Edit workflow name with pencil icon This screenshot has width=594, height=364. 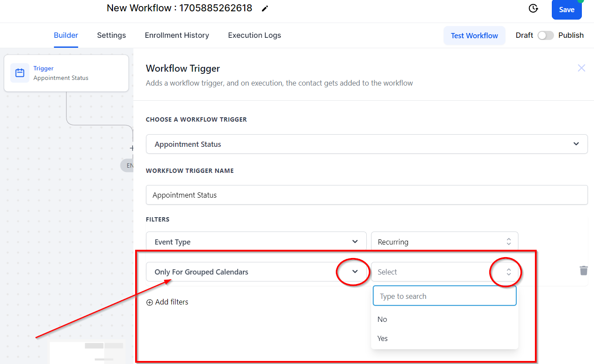click(x=265, y=9)
